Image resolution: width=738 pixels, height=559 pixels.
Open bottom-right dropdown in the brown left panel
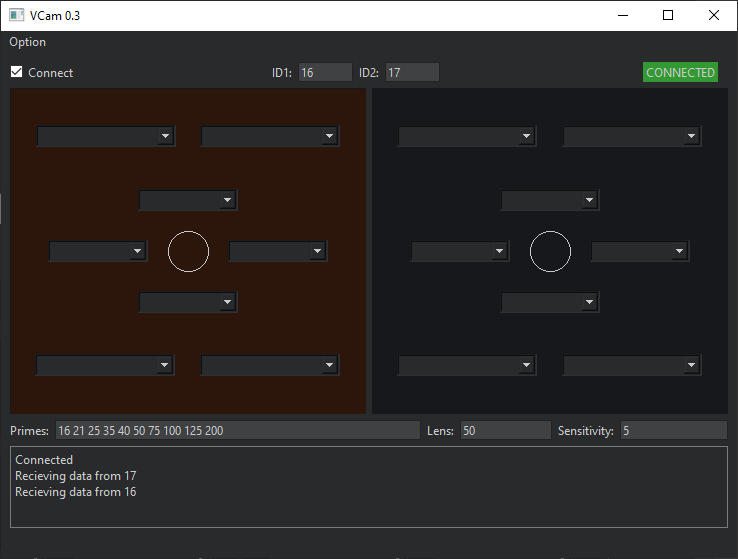270,365
